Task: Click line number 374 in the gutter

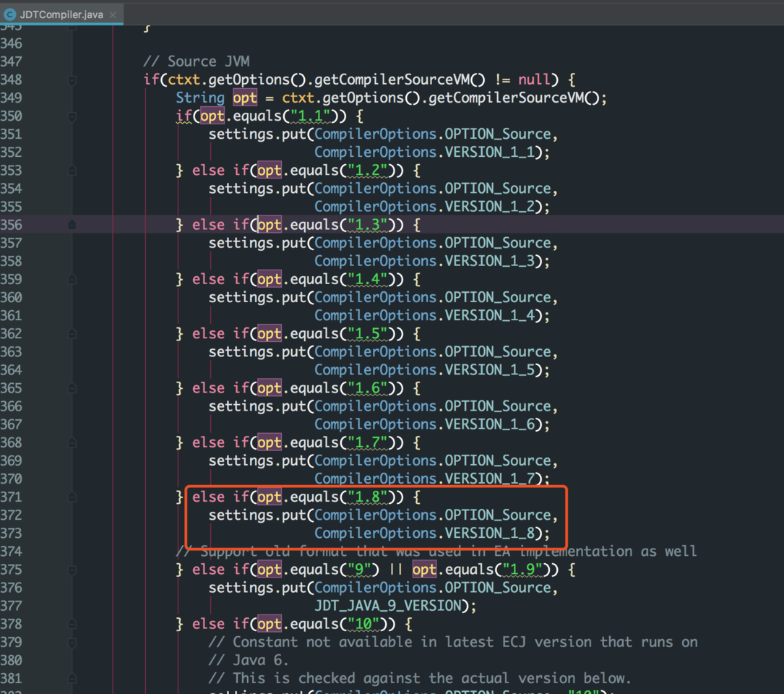Action: click(x=11, y=552)
